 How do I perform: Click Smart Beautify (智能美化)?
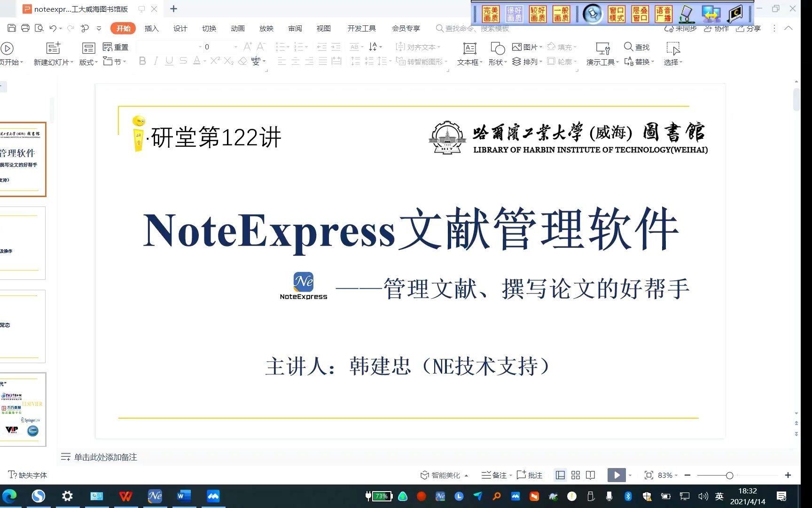click(444, 475)
